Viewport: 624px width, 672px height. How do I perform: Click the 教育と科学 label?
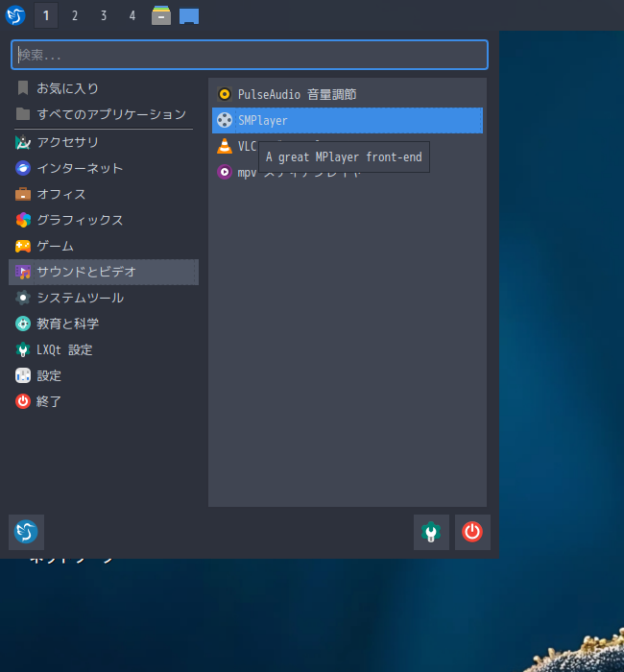tap(68, 324)
